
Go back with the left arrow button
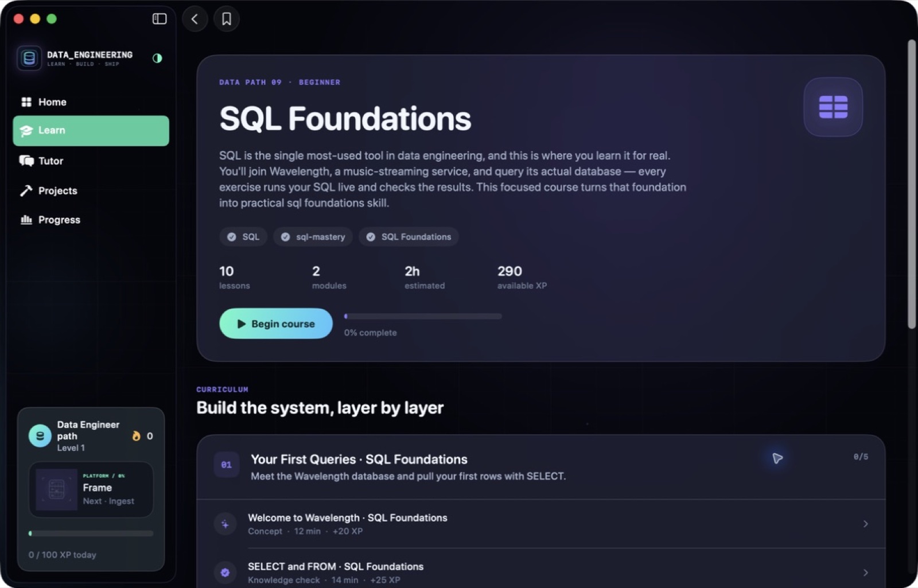point(195,19)
